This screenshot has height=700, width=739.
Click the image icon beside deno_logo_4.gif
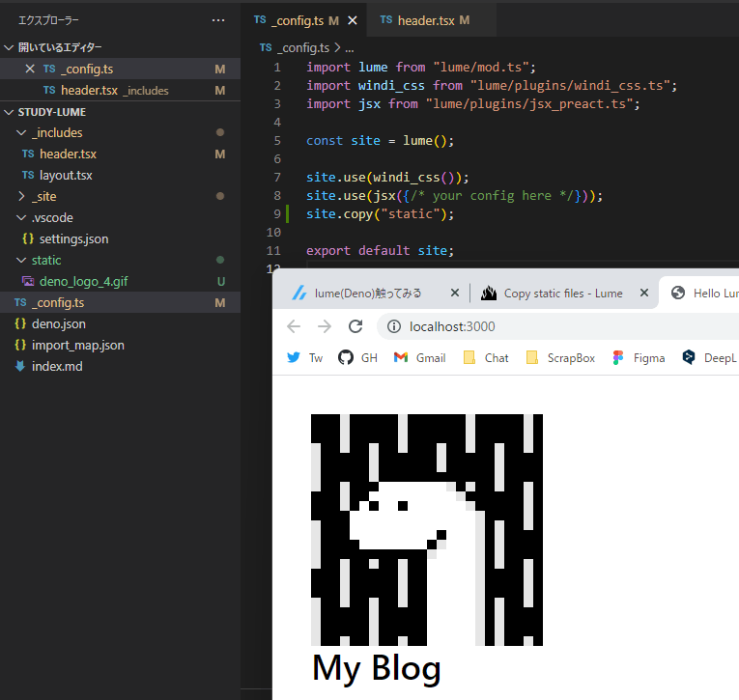28,281
